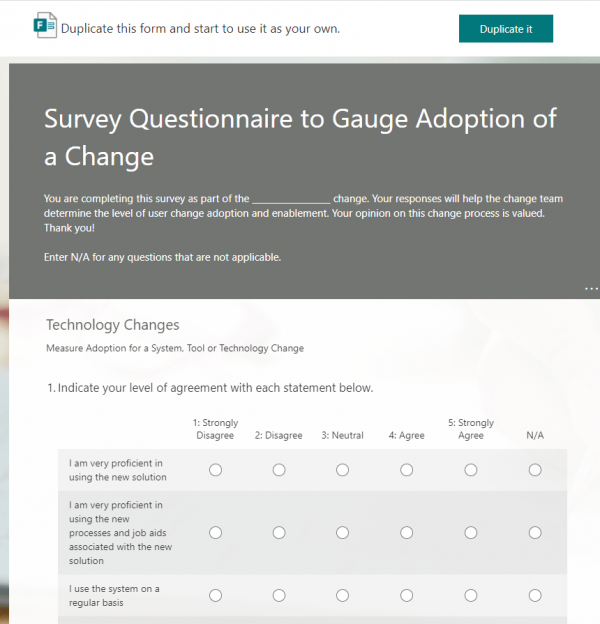The image size is (600, 624).
Task: Choose Disagree for processes and job aids
Action: tap(279, 533)
